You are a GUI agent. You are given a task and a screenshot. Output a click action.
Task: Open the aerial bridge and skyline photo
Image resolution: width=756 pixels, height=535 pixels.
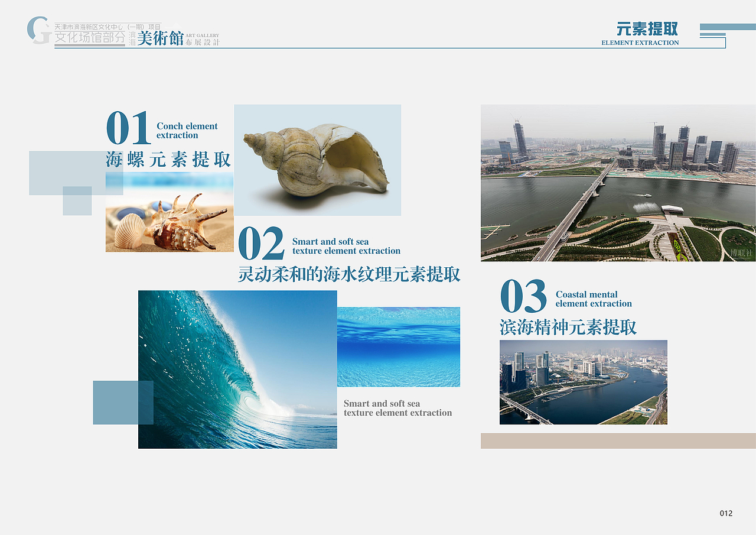[618, 183]
